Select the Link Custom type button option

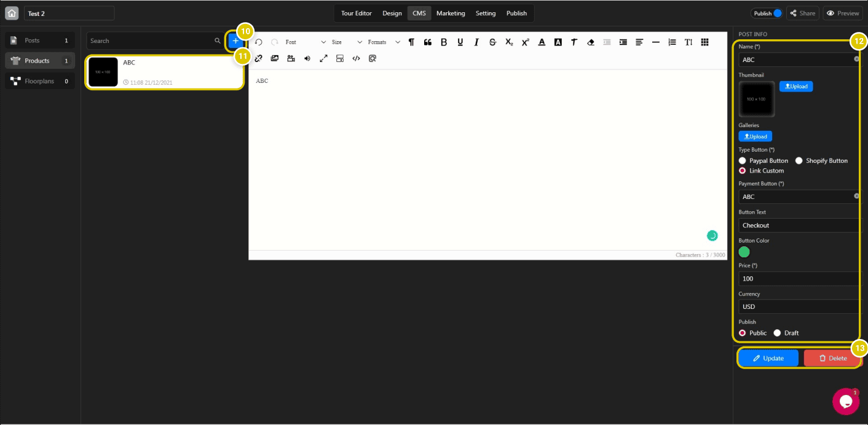[743, 171]
